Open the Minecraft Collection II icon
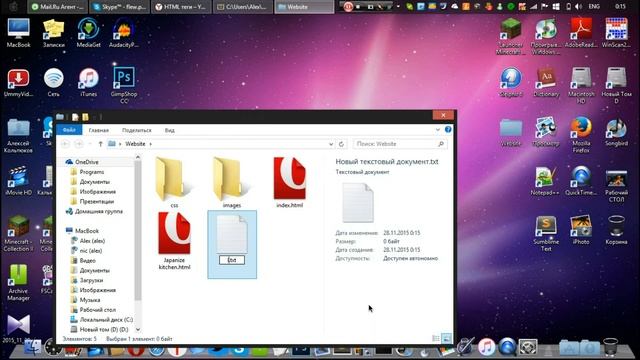 pos(18,233)
